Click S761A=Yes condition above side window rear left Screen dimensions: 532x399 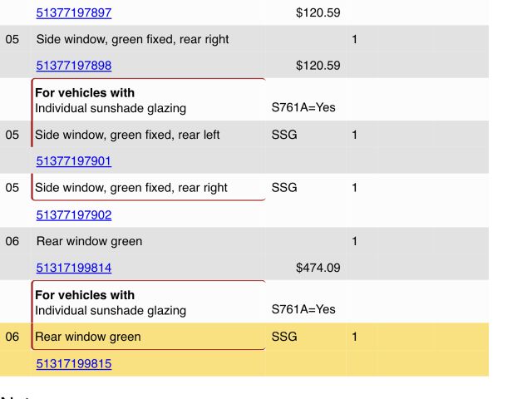tap(303, 107)
